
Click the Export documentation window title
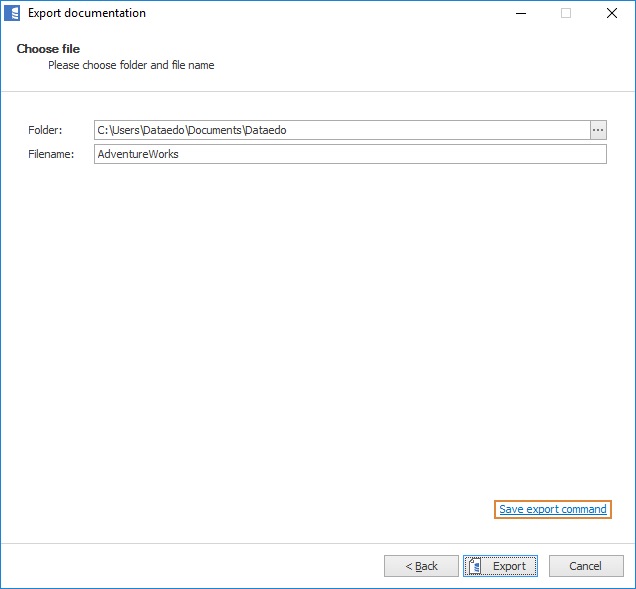[x=87, y=13]
